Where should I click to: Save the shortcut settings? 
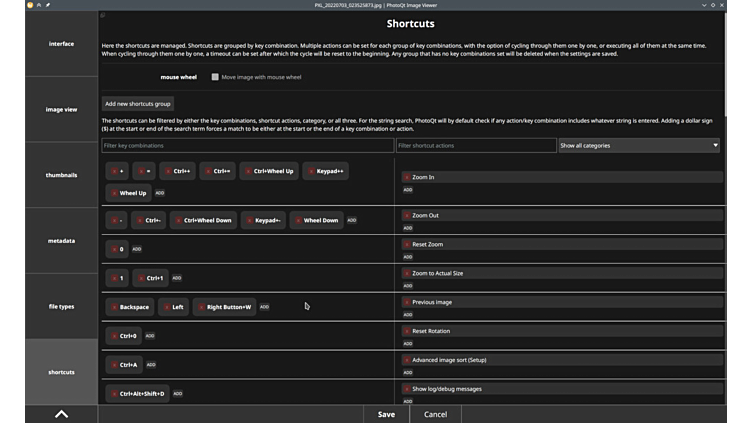[x=386, y=414]
